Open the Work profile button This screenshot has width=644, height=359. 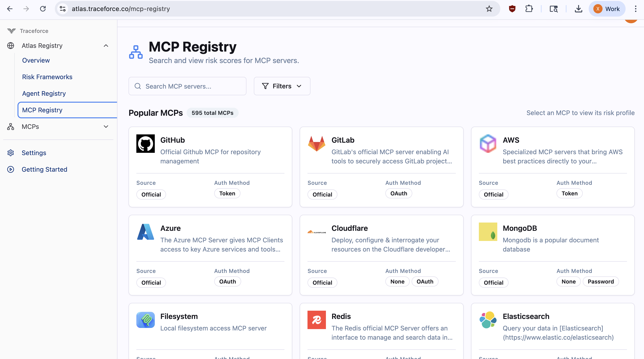tap(607, 9)
